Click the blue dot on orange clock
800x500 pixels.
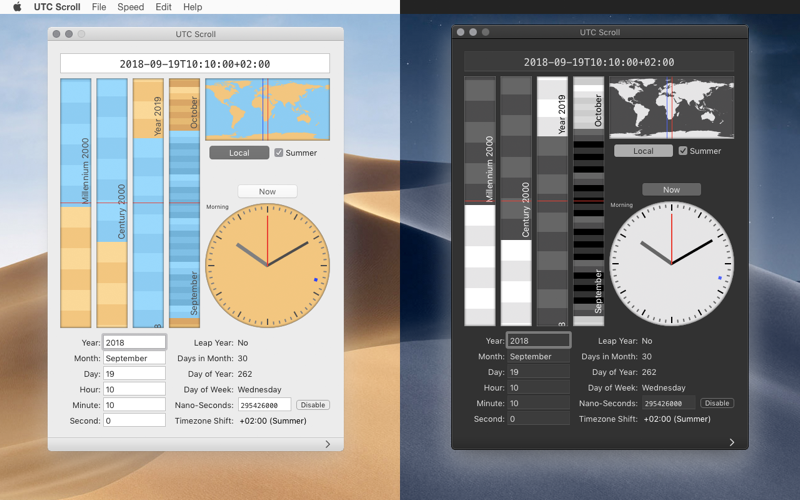(315, 280)
